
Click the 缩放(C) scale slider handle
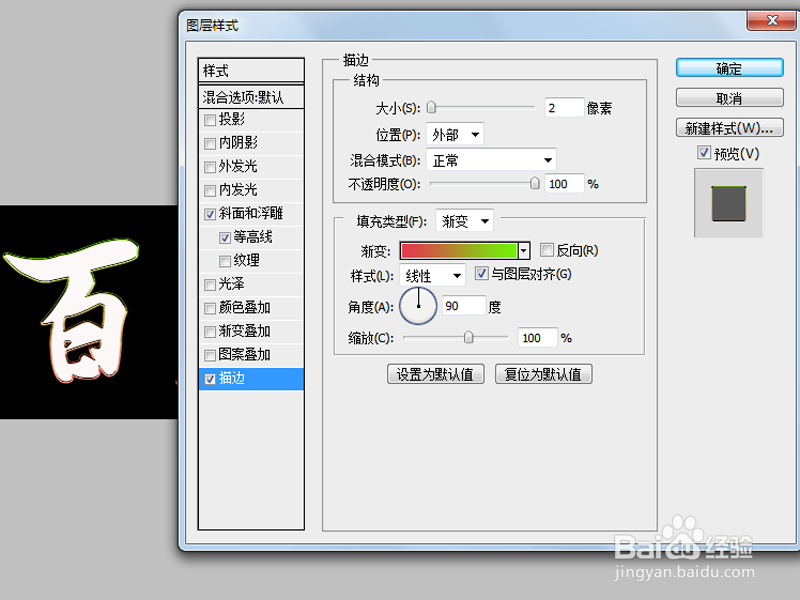point(468,337)
